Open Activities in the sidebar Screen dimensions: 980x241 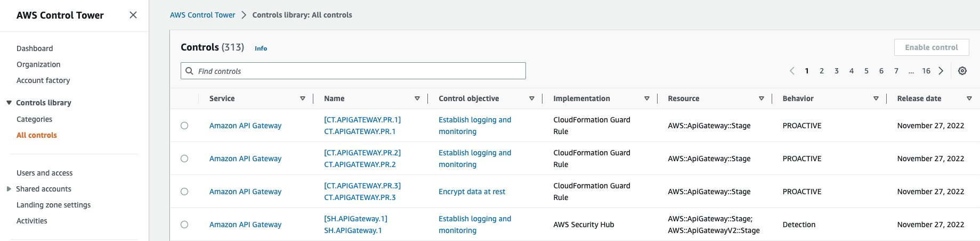click(x=32, y=221)
